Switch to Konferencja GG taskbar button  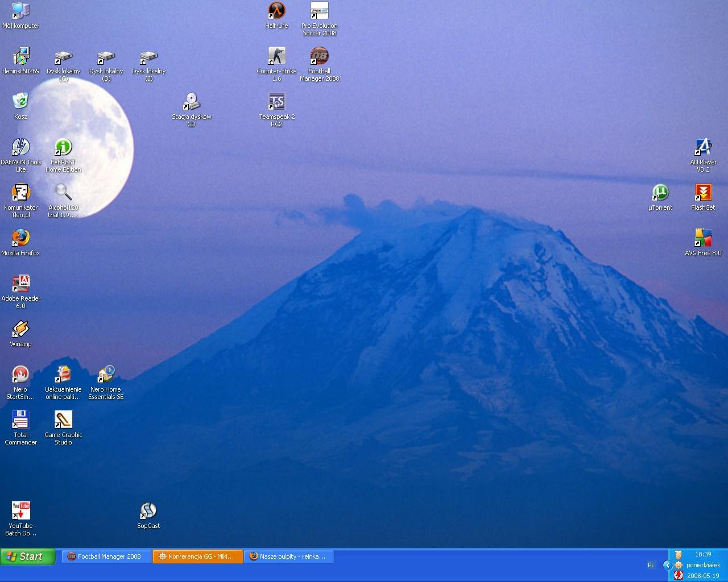(x=198, y=556)
